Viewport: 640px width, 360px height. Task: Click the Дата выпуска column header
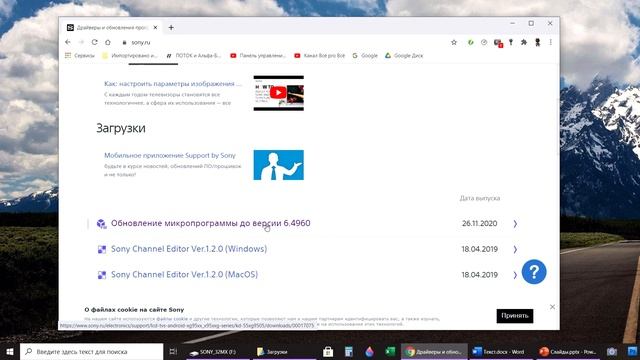(x=480, y=198)
